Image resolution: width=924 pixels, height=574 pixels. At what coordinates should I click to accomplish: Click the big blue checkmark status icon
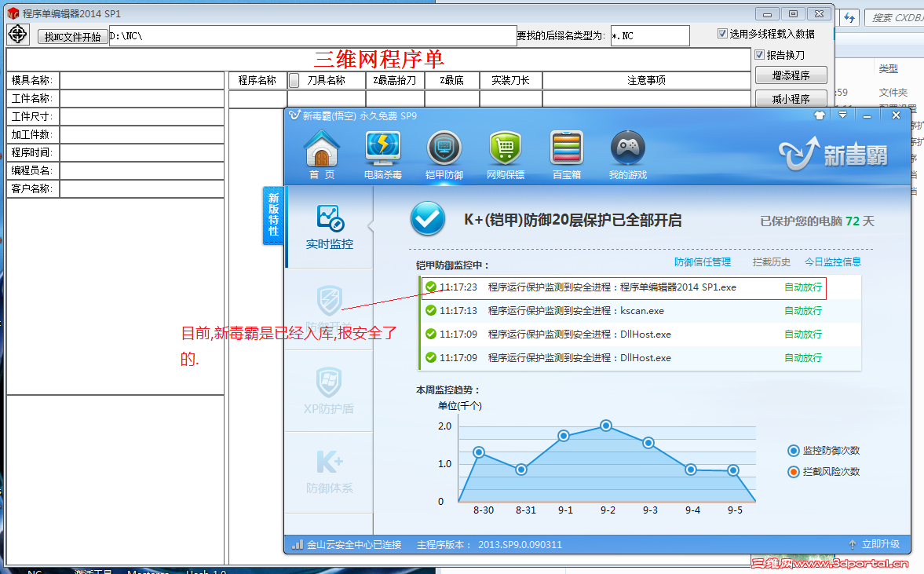428,218
